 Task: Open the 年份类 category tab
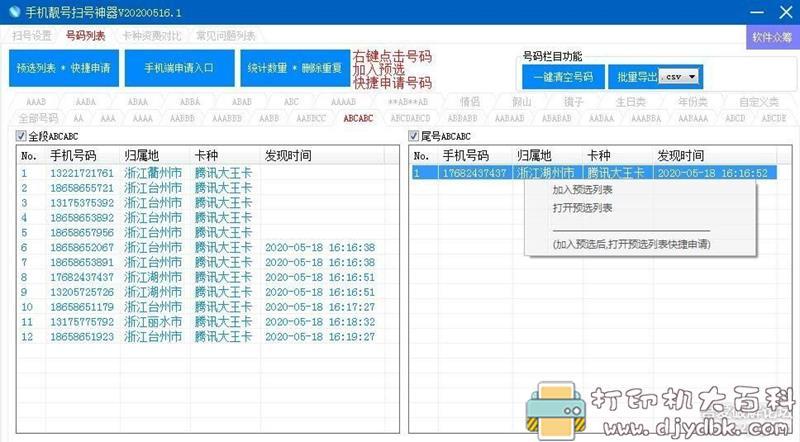[693, 102]
